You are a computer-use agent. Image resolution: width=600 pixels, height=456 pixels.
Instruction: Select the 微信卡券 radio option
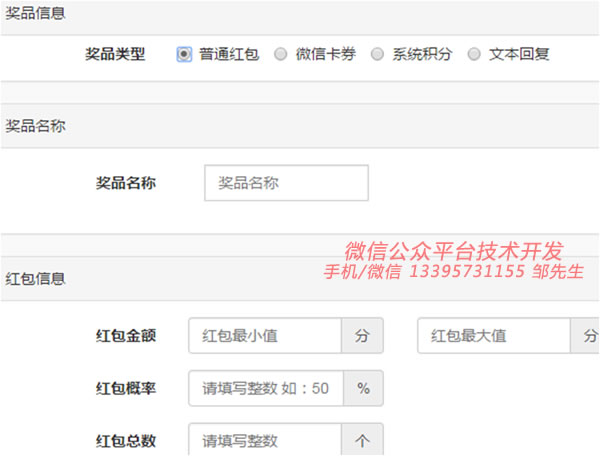[x=280, y=54]
